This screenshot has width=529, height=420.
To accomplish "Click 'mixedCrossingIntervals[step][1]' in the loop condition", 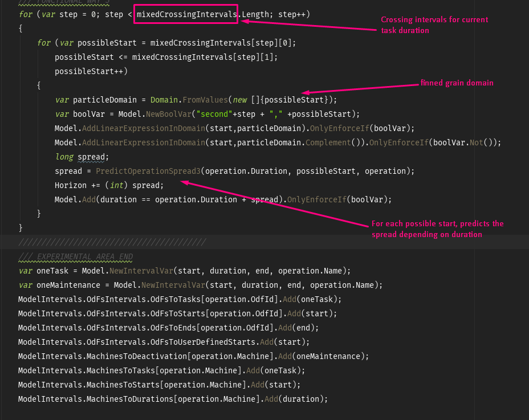I will [202, 58].
